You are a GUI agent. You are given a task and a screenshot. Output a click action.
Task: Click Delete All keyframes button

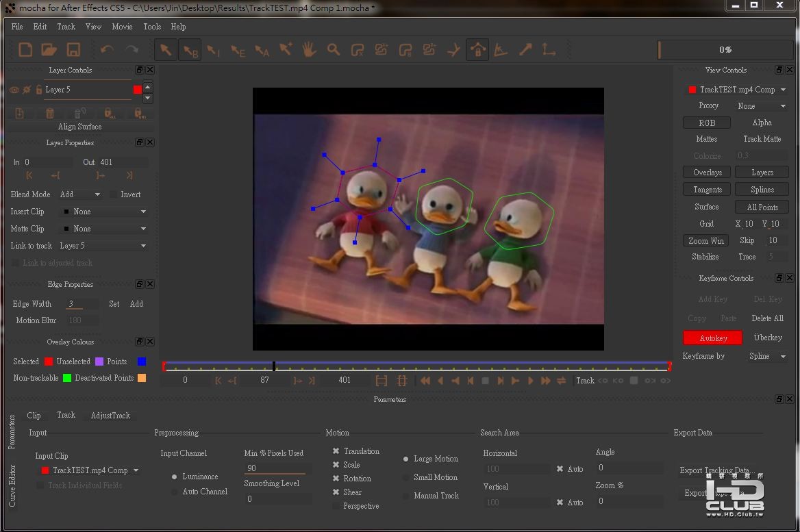(767, 318)
